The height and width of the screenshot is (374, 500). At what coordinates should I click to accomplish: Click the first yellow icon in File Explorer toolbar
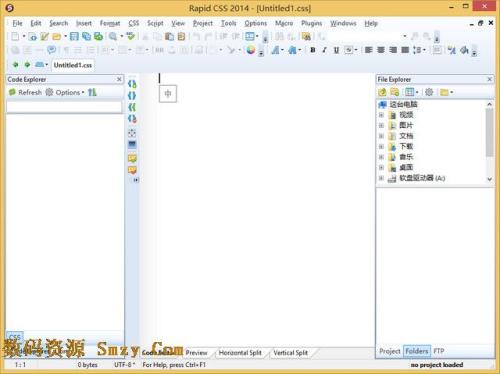[382, 92]
